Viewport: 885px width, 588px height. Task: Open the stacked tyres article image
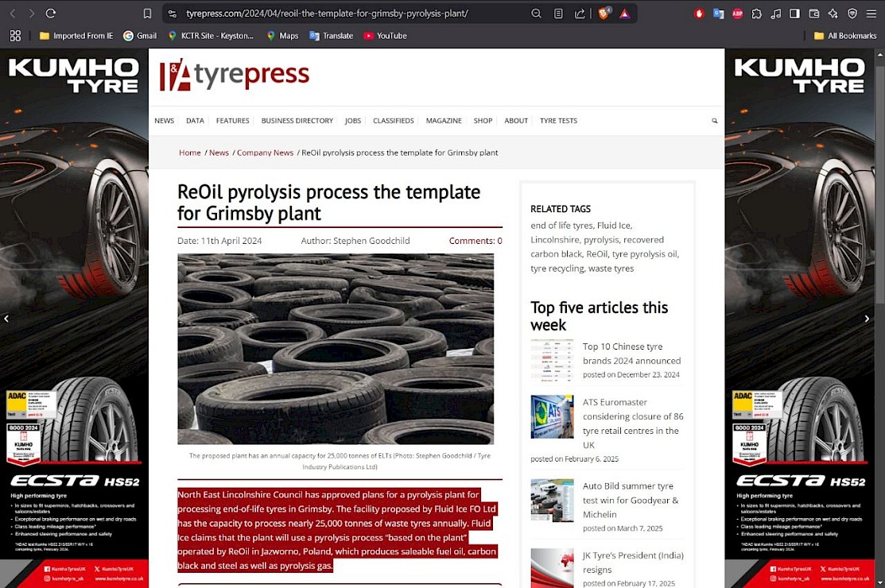336,349
